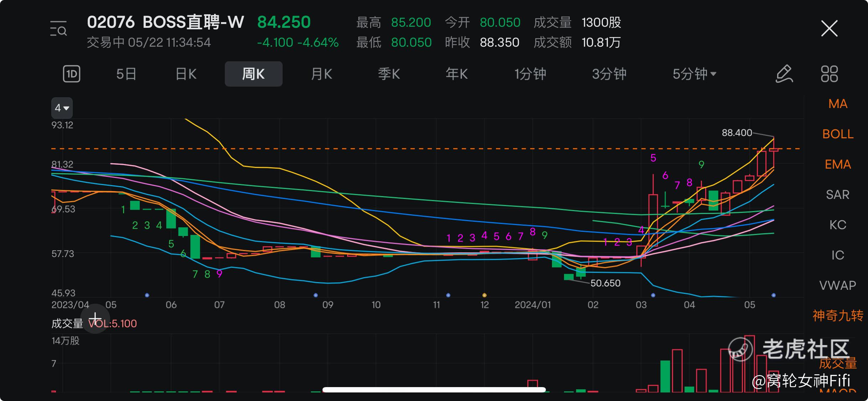This screenshot has height=401, width=868.
Task: Open the chart count dropdown labeled 4
Action: [62, 108]
